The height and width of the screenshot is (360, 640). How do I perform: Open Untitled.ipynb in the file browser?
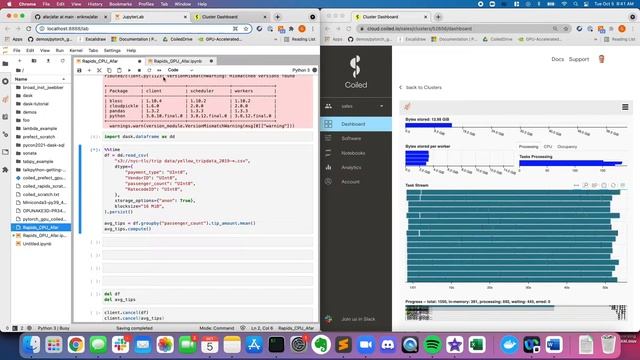(x=37, y=244)
